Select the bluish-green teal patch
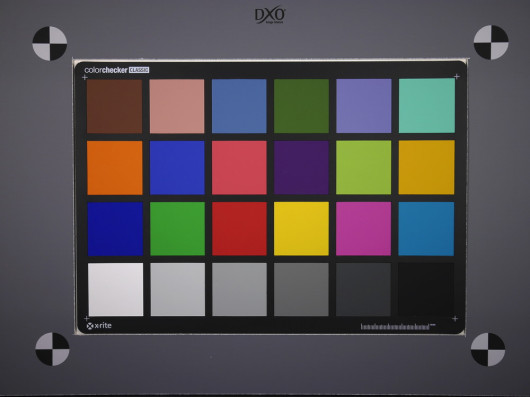Screen dimensions: 530x397 click(x=427, y=106)
